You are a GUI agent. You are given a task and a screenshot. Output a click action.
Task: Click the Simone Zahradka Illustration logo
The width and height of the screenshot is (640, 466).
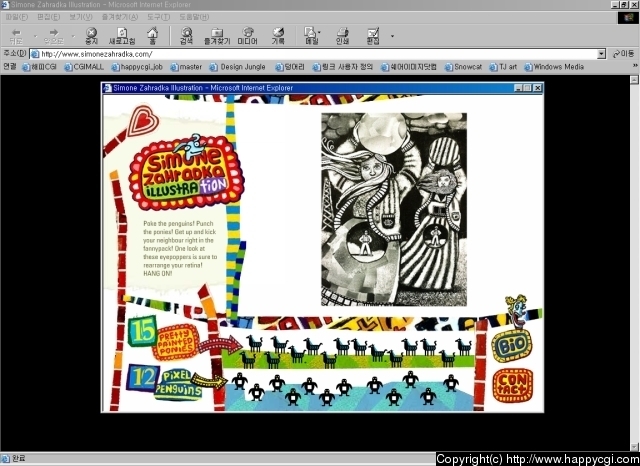click(x=186, y=174)
